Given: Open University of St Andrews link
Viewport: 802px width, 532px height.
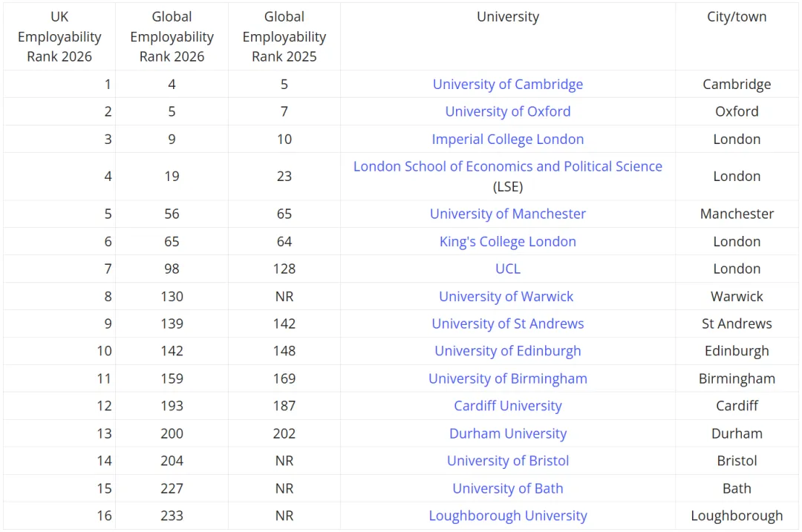Looking at the screenshot, I should 507,324.
